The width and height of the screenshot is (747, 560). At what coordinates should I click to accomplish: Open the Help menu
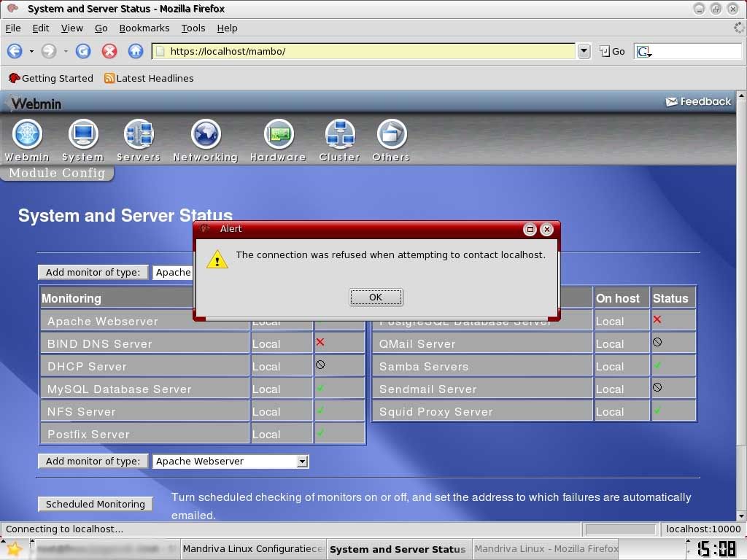click(x=228, y=28)
